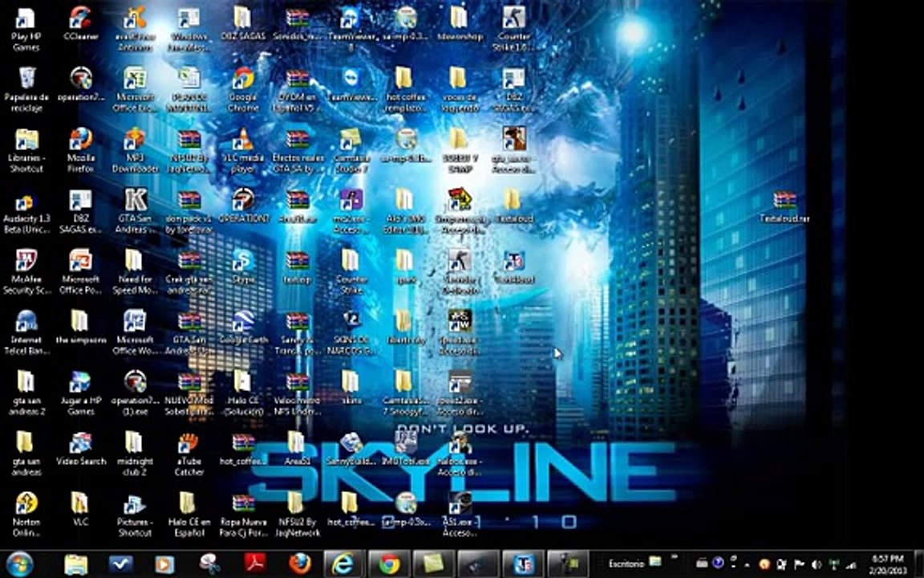Expand the Escritorio toolbar chevron

point(675,557)
